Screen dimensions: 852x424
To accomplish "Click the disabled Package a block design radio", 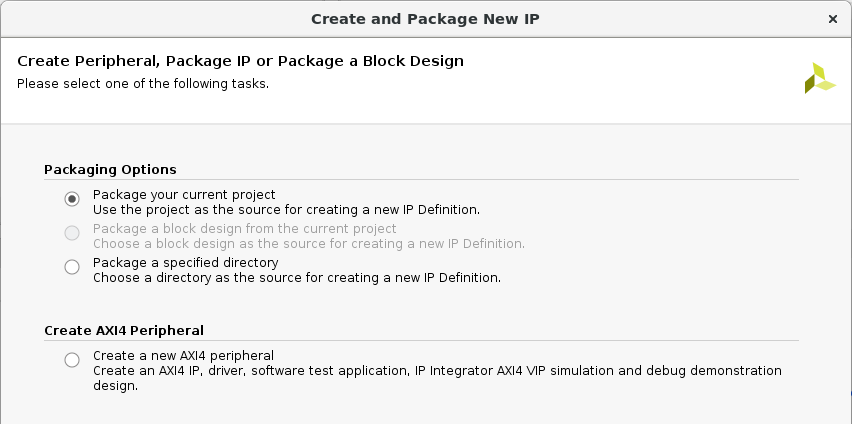I will (72, 233).
